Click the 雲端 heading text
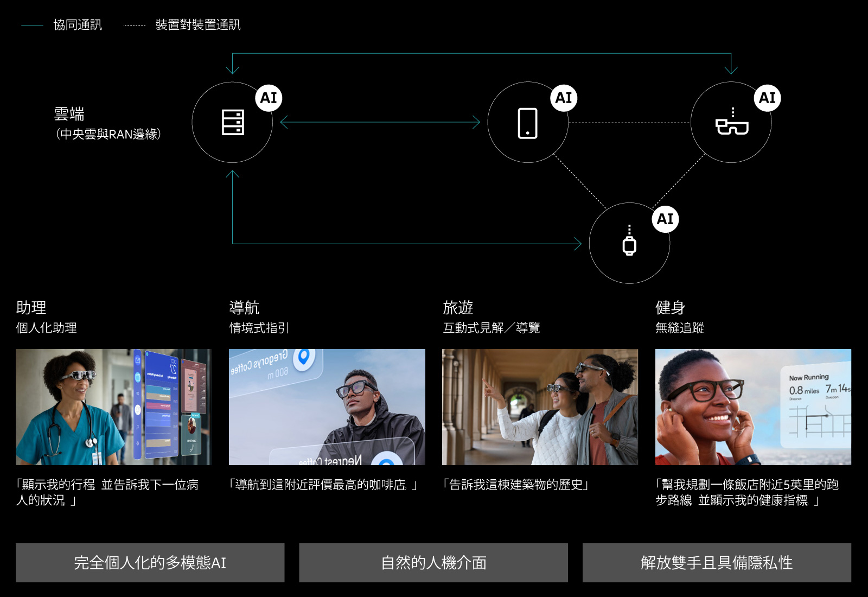The width and height of the screenshot is (868, 597). (x=69, y=114)
